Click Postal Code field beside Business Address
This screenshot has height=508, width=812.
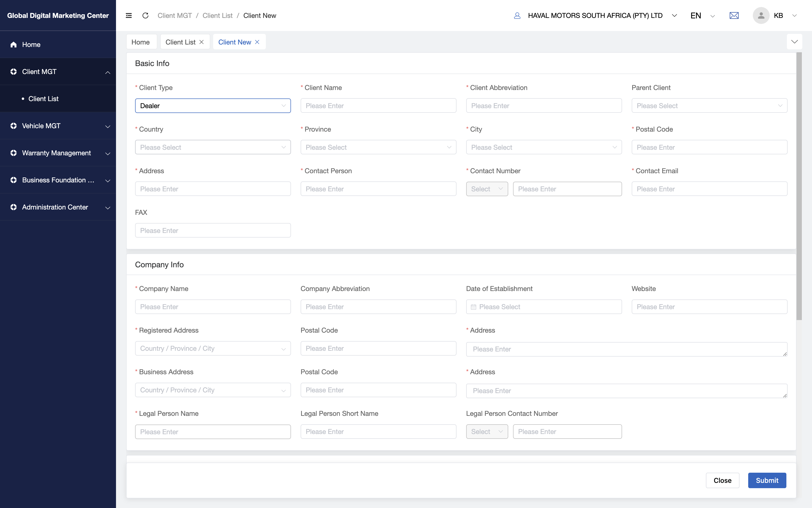pyautogui.click(x=378, y=390)
